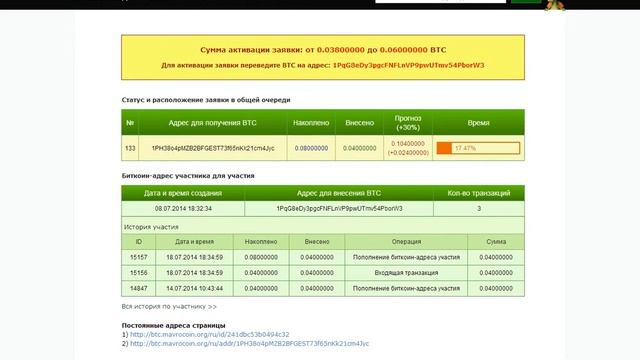The image size is (640, 360).
Task: Click queue number 133 cell
Action: (130, 148)
